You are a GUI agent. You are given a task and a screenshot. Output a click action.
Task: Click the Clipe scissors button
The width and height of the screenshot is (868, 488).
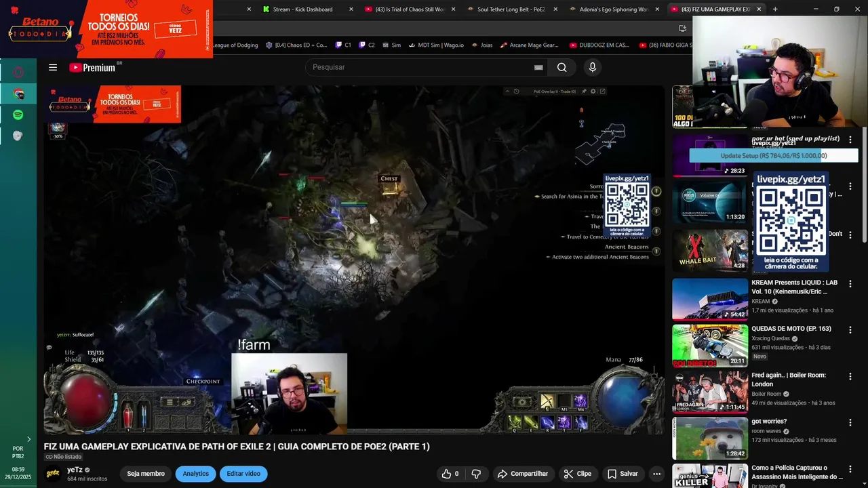[x=578, y=474]
